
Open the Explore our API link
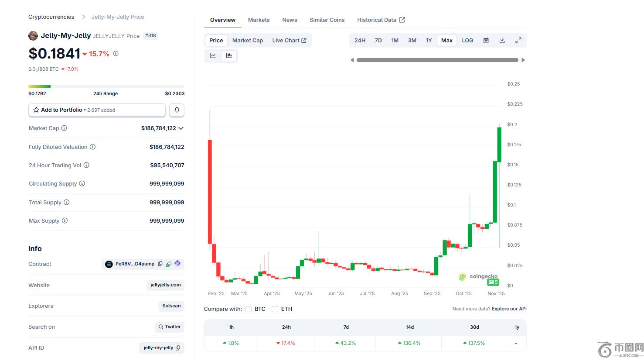pyautogui.click(x=509, y=309)
